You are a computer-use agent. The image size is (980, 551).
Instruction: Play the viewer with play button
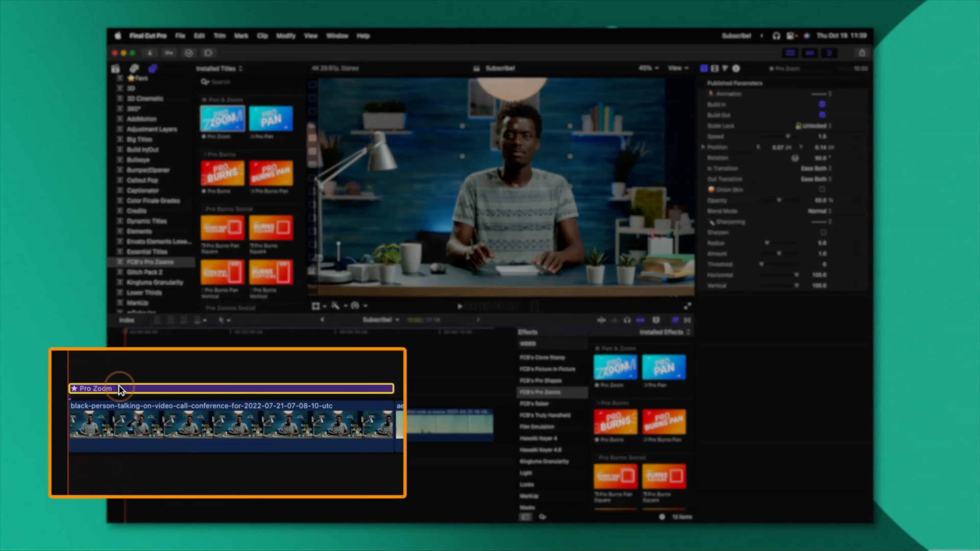coord(460,306)
